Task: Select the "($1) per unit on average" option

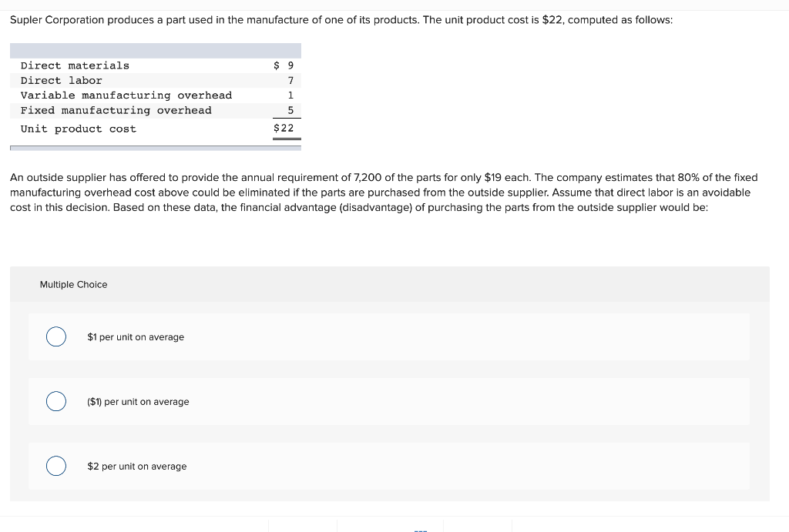Action: (55, 401)
